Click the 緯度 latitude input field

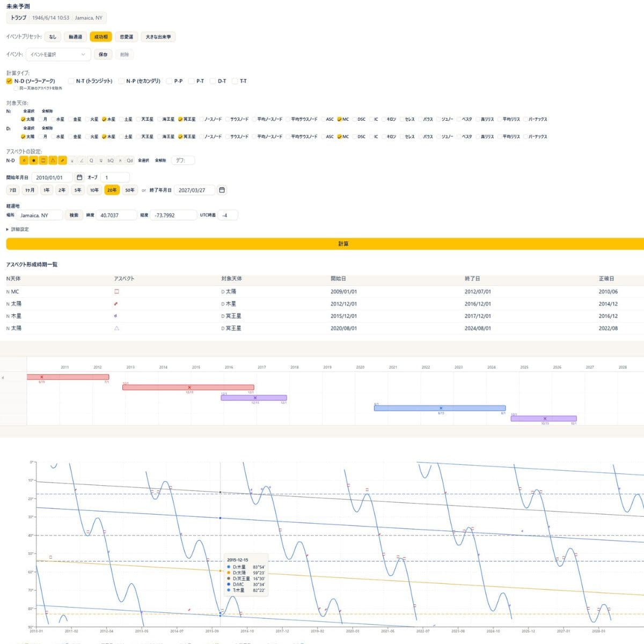pos(116,215)
